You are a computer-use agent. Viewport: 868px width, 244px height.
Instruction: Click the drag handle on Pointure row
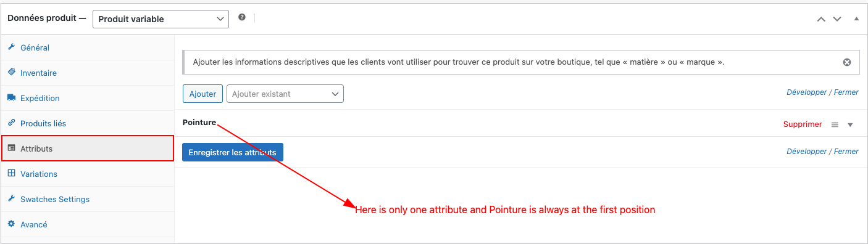[x=835, y=124]
